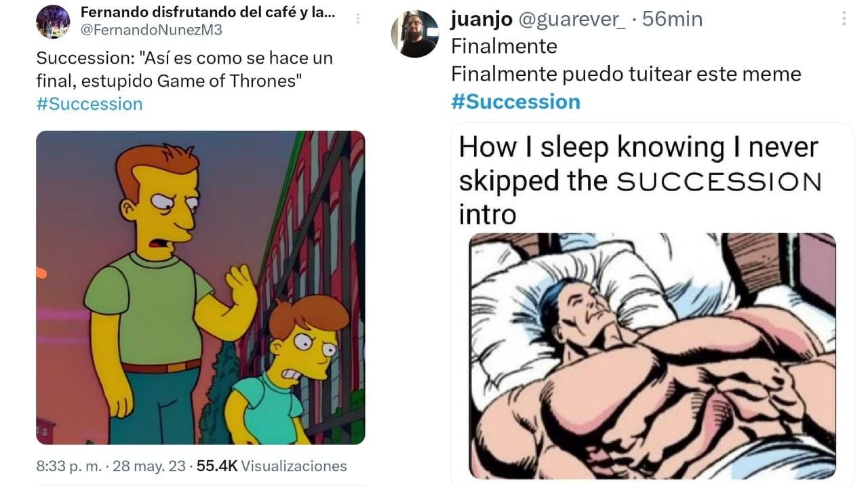The width and height of the screenshot is (868, 488).
Task: Enlarge the muscular sleeping man illustration
Action: (x=652, y=356)
